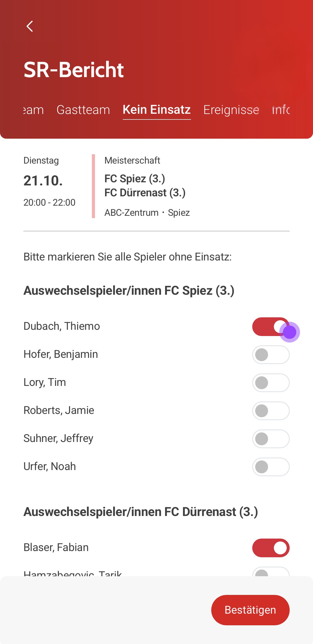The image size is (313, 644).
Task: Open the partially visible Info tab
Action: pos(281,110)
